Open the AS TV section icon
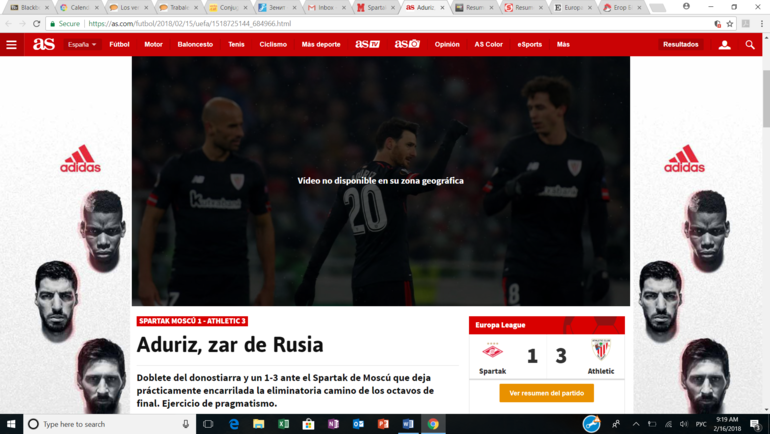Image resolution: width=770 pixels, height=434 pixels. [x=367, y=44]
